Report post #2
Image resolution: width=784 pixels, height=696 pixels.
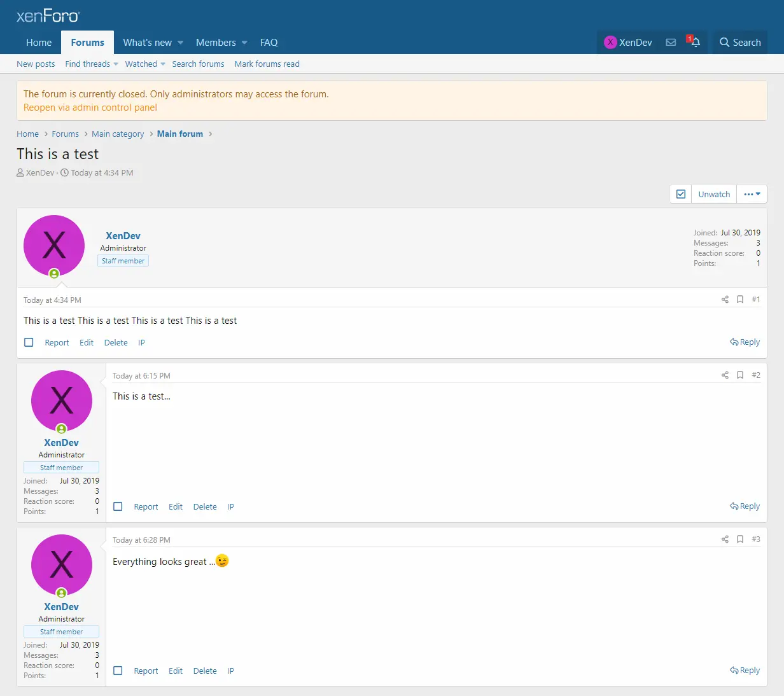(x=146, y=507)
